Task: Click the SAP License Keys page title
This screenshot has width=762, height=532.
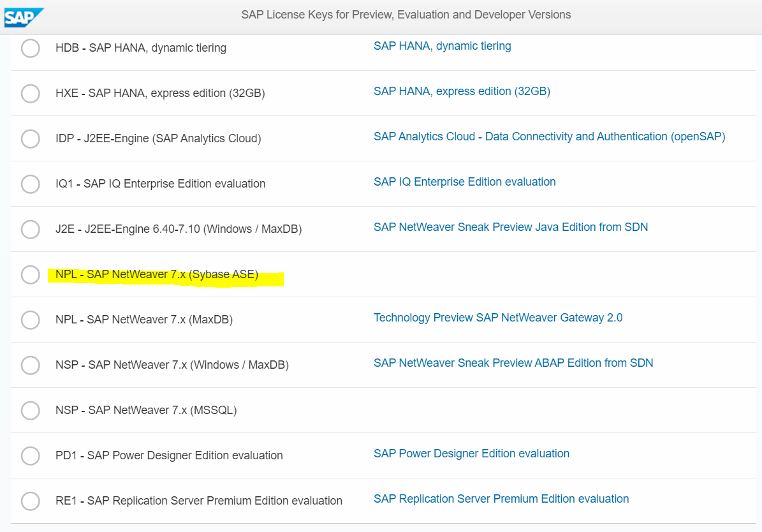Action: pos(406,15)
